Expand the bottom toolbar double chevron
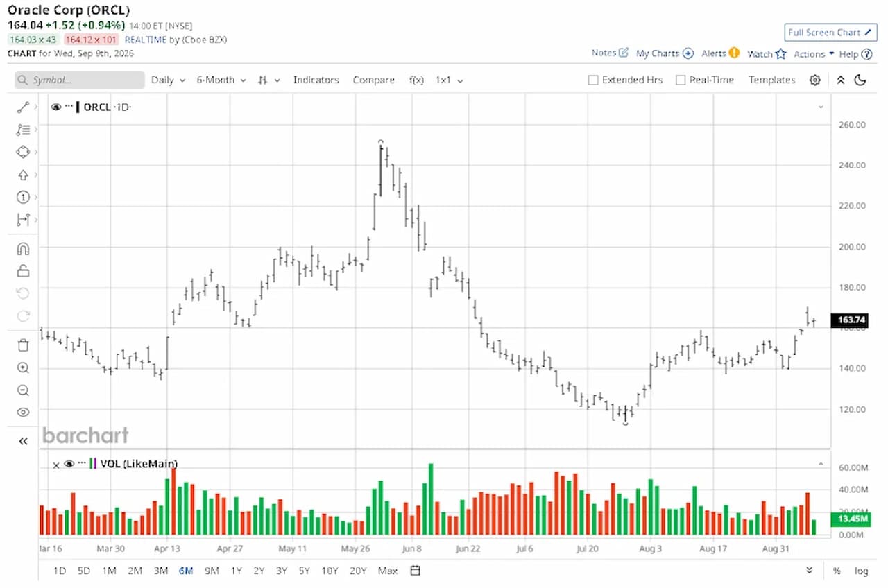This screenshot has height=588, width=888. (x=809, y=571)
